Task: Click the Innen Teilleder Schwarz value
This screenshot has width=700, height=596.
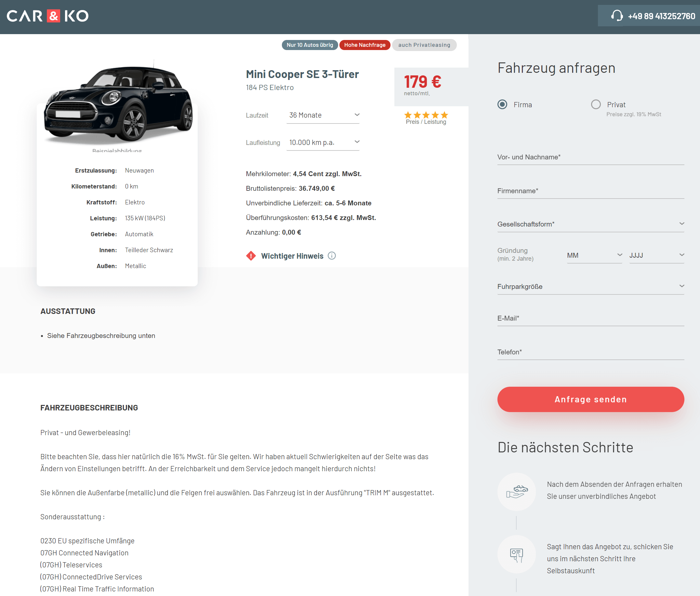Action: click(149, 250)
